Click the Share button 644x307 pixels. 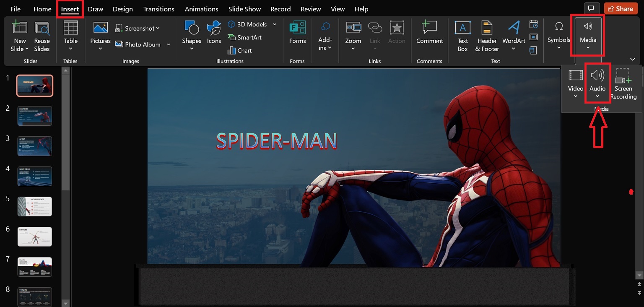(x=620, y=8)
